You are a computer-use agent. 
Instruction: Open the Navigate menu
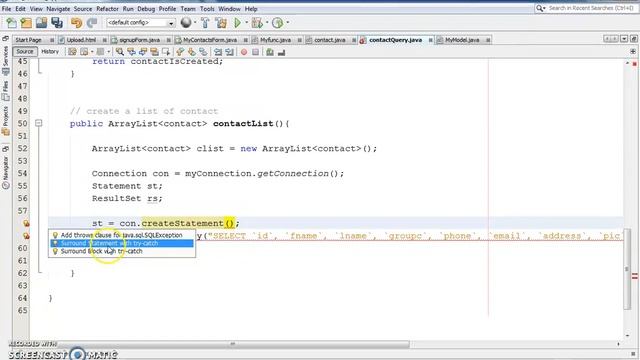coord(58,9)
